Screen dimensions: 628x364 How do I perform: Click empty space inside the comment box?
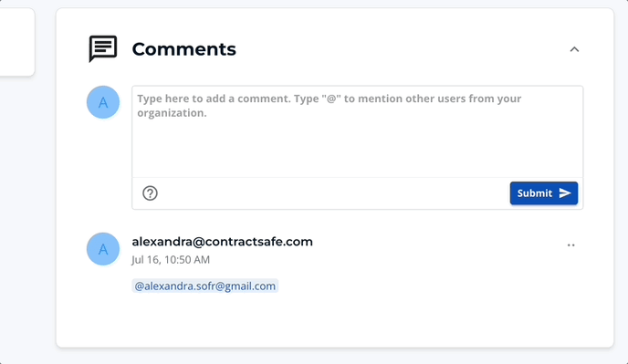pyautogui.click(x=357, y=148)
